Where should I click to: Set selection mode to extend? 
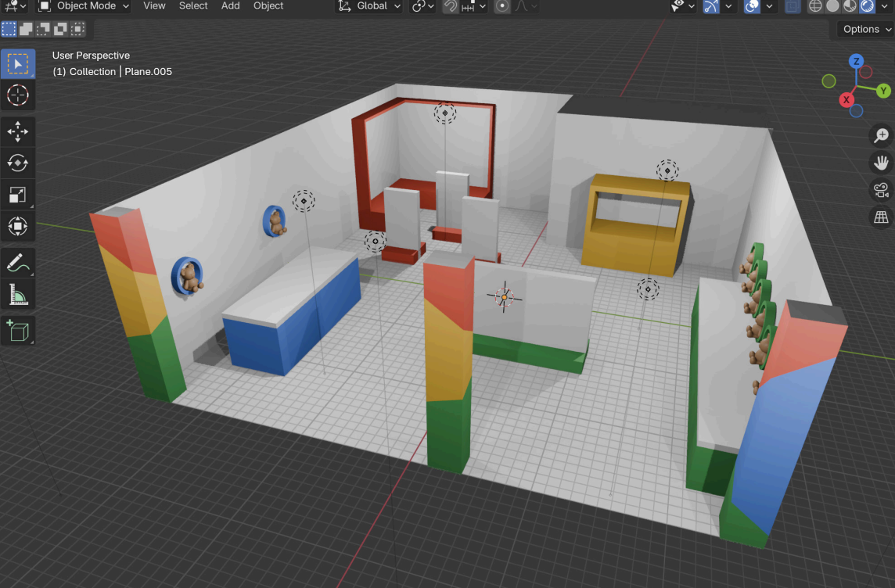click(x=26, y=28)
